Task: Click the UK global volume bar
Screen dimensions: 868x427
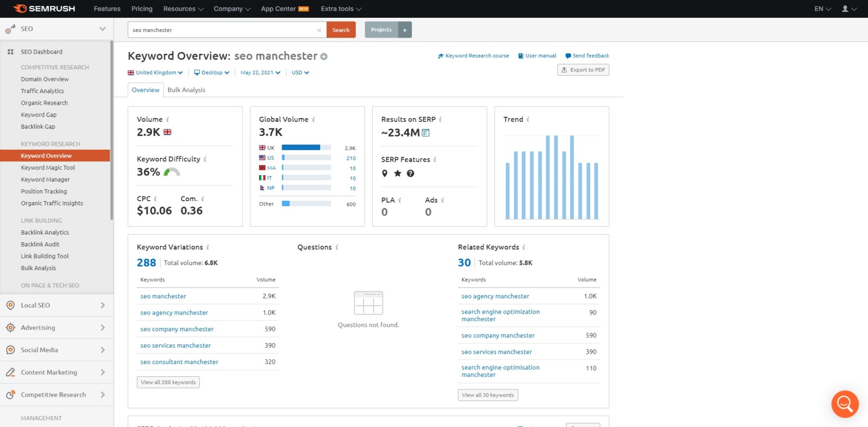Action: click(306, 148)
